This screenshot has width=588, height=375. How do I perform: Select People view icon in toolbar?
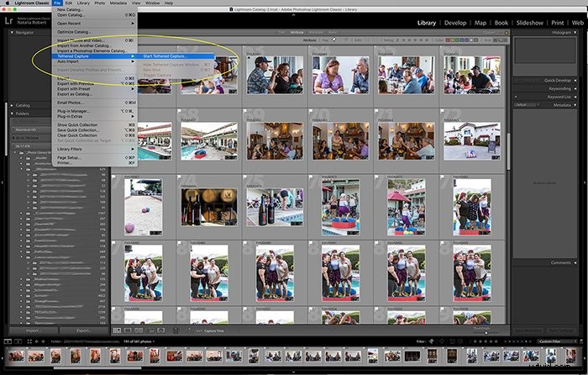point(161,330)
